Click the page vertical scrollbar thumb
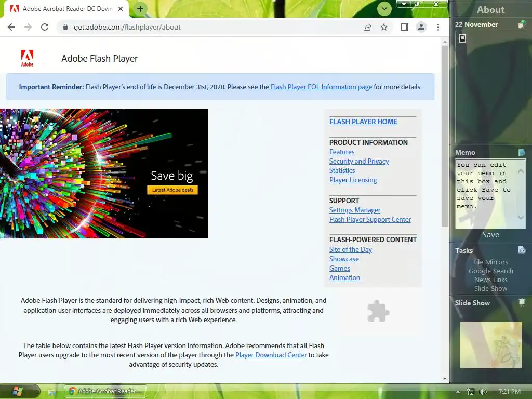Image resolution: width=532 pixels, height=399 pixels. [445, 137]
